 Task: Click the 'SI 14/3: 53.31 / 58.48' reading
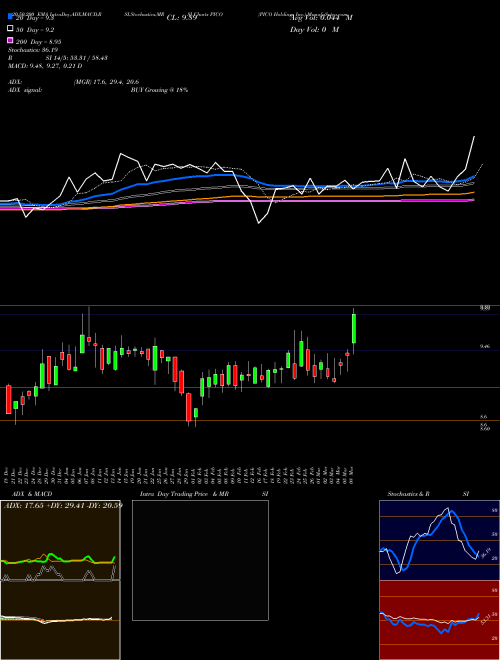(77, 58)
